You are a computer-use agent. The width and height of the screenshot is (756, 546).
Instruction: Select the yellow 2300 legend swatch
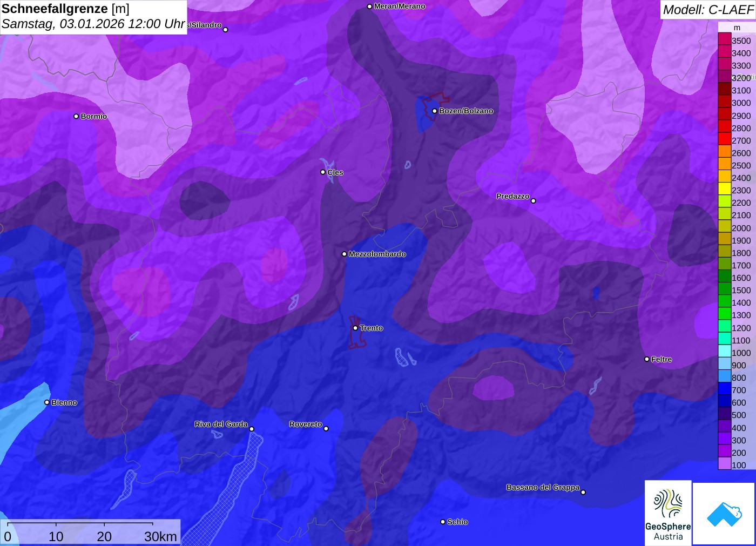pyautogui.click(x=724, y=188)
